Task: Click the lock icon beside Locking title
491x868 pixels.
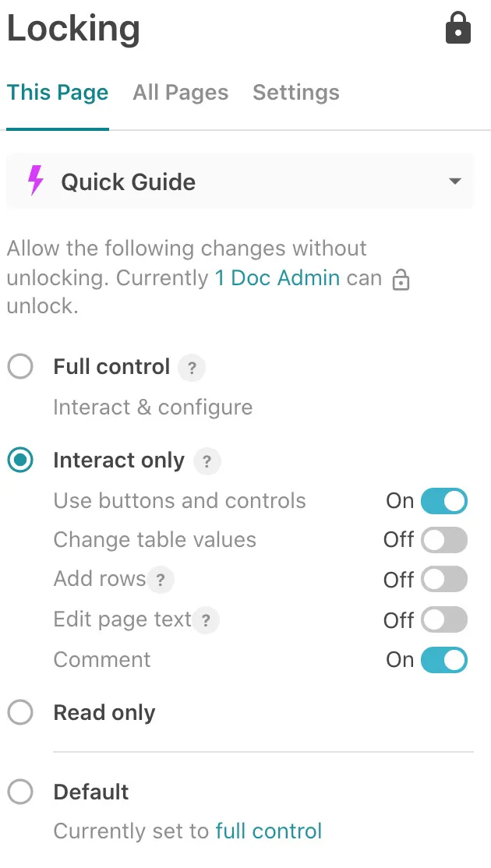Action: click(457, 29)
